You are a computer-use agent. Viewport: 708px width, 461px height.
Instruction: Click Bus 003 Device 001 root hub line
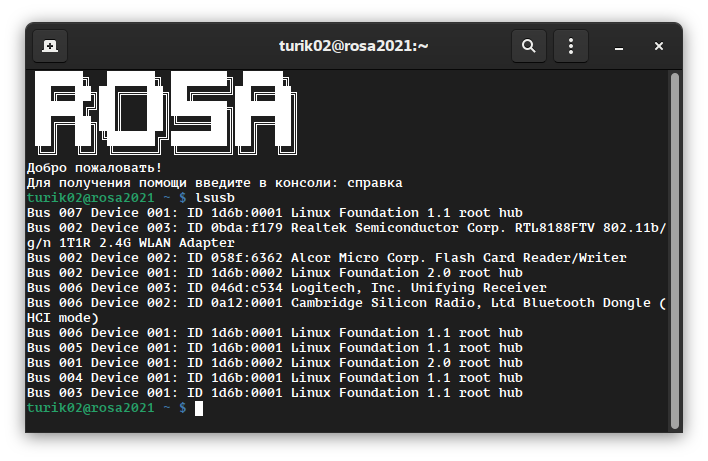pos(275,393)
